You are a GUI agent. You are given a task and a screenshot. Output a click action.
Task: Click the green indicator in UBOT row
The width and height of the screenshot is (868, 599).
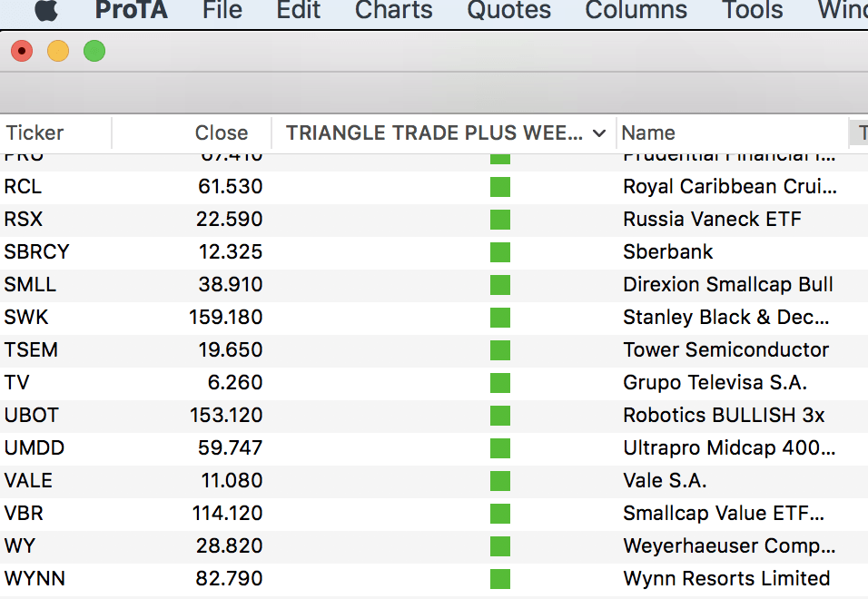499,416
